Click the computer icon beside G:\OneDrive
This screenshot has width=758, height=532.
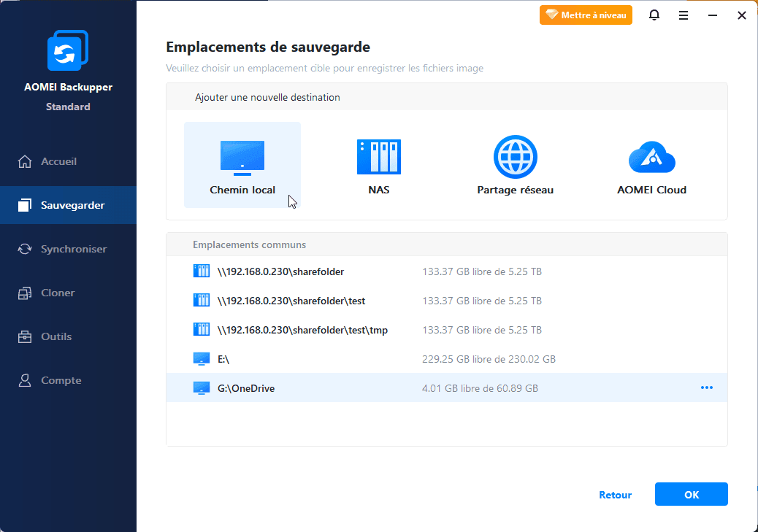tap(201, 388)
